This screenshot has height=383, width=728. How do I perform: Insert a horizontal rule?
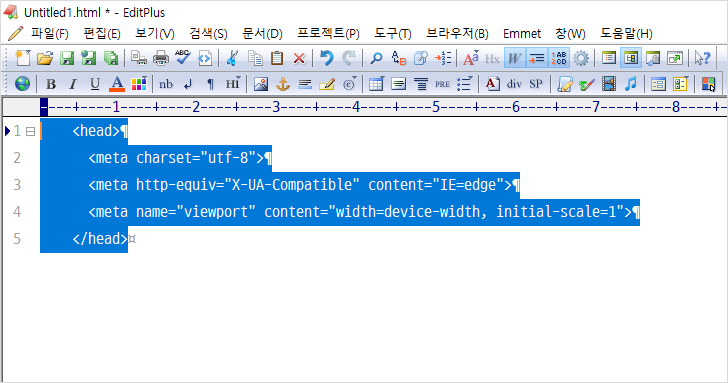point(305,84)
